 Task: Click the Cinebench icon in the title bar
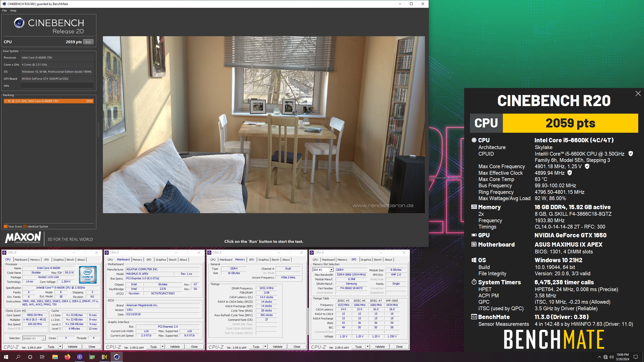point(4,4)
